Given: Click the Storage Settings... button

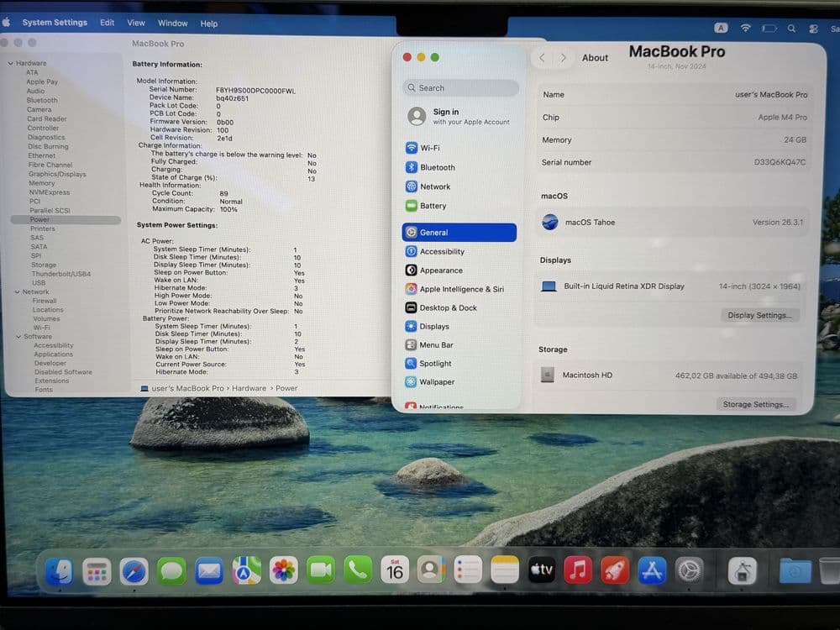Looking at the screenshot, I should click(x=755, y=405).
